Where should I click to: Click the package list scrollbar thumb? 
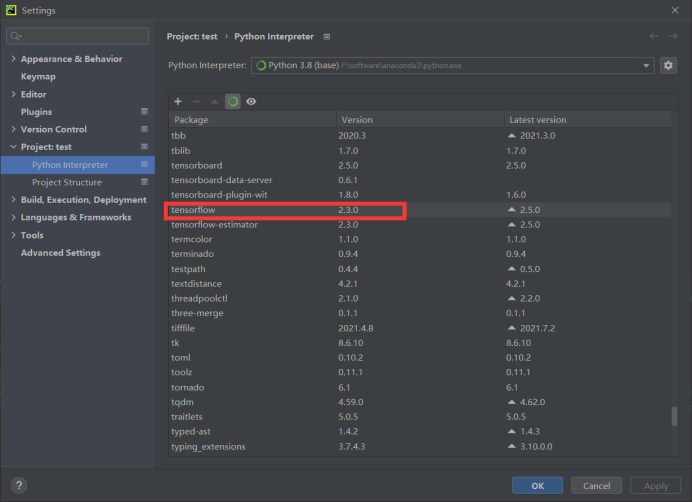(674, 416)
